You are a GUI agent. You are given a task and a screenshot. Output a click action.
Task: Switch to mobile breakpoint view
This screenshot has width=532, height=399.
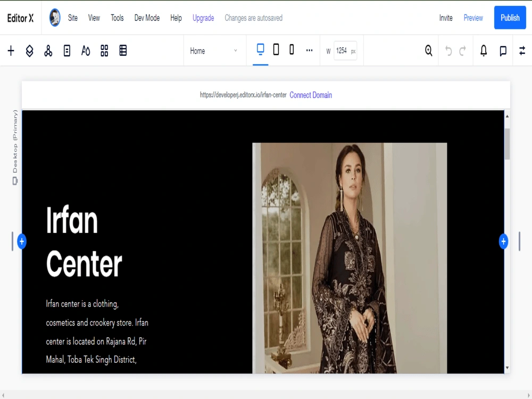coord(292,49)
